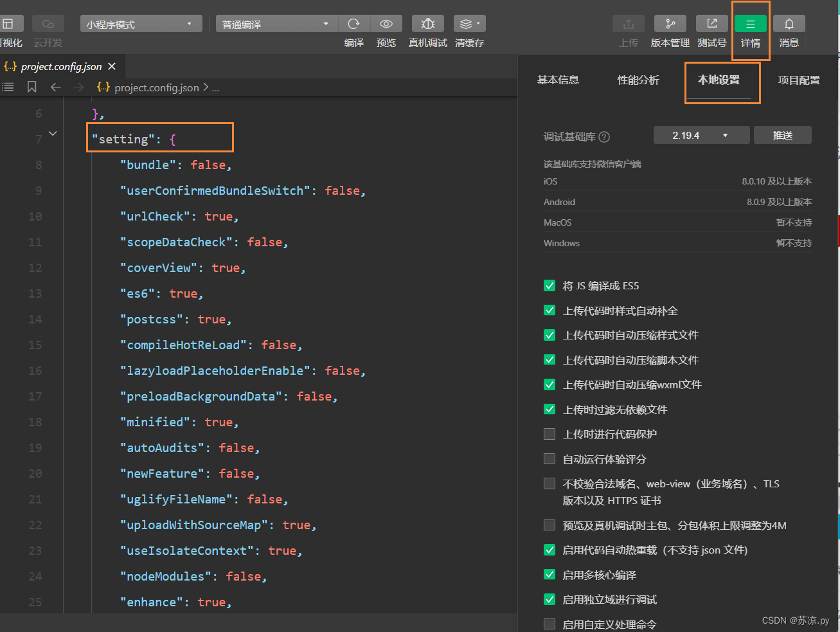The width and height of the screenshot is (840, 632).
Task: Click the preview eye icon
Action: pyautogui.click(x=386, y=24)
